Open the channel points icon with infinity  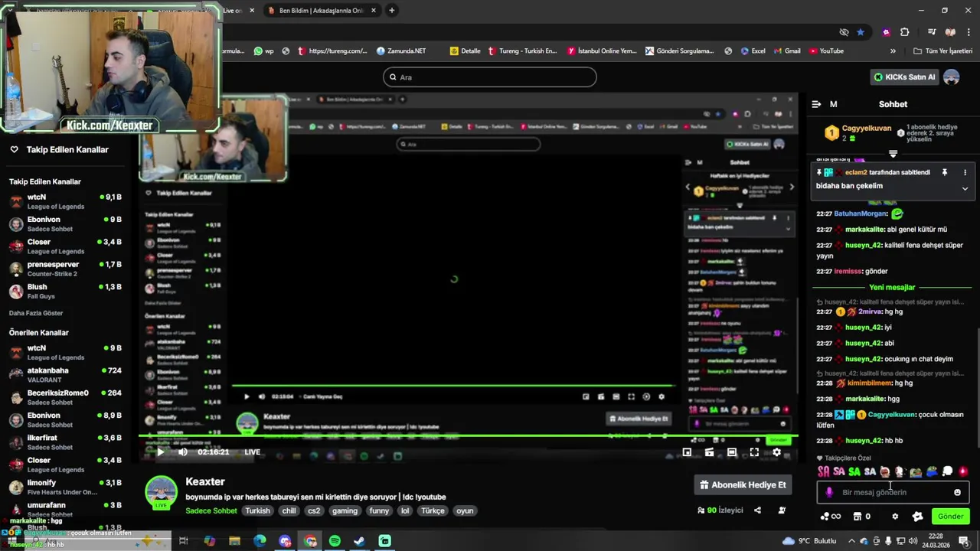point(830,517)
